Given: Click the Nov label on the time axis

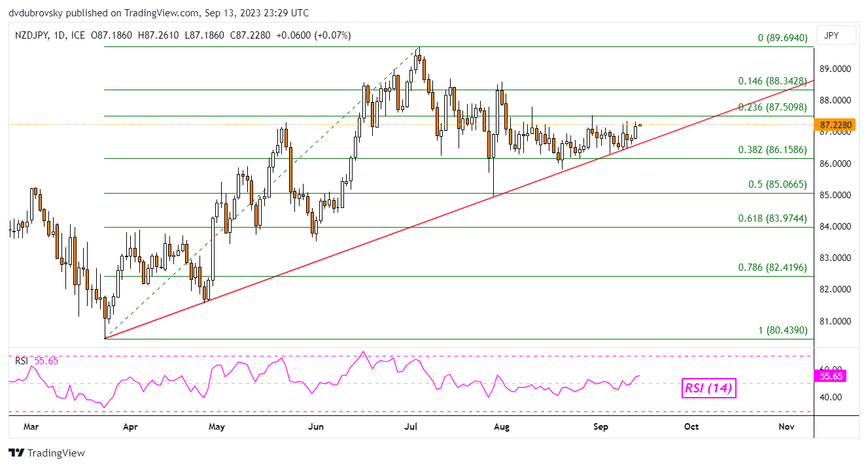Looking at the screenshot, I should pyautogui.click(x=787, y=426).
